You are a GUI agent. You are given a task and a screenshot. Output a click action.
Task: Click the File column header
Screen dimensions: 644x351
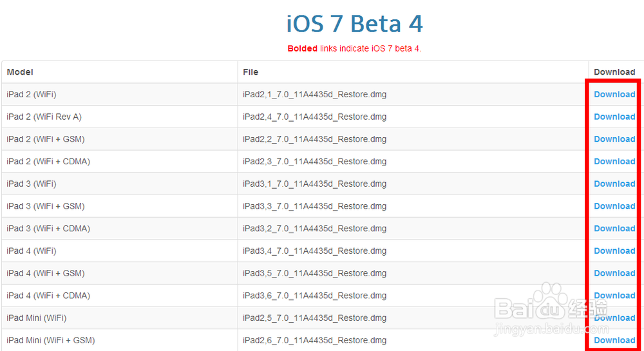(251, 72)
